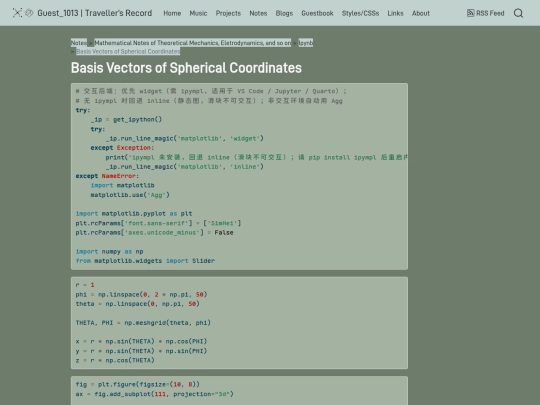Screen dimensions: 540x405
Task: Click the theta = np.linspace line
Action: click(x=137, y=304)
